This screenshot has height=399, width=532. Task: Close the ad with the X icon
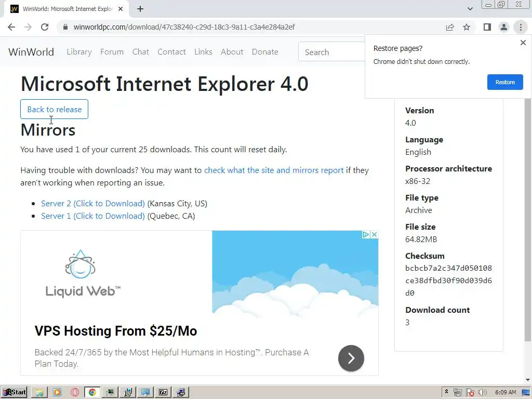pos(374,234)
